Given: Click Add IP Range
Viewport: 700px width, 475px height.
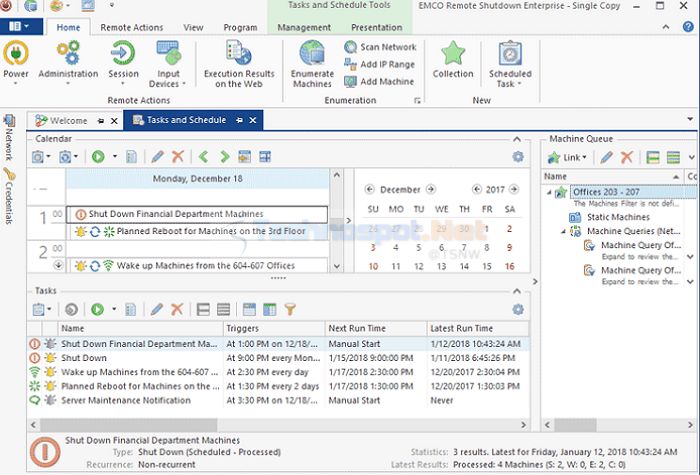Looking at the screenshot, I should click(x=380, y=64).
